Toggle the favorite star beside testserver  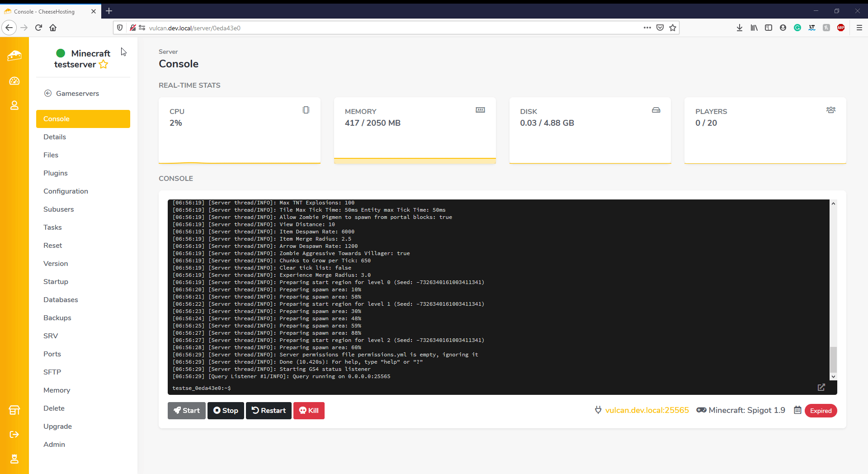point(104,64)
